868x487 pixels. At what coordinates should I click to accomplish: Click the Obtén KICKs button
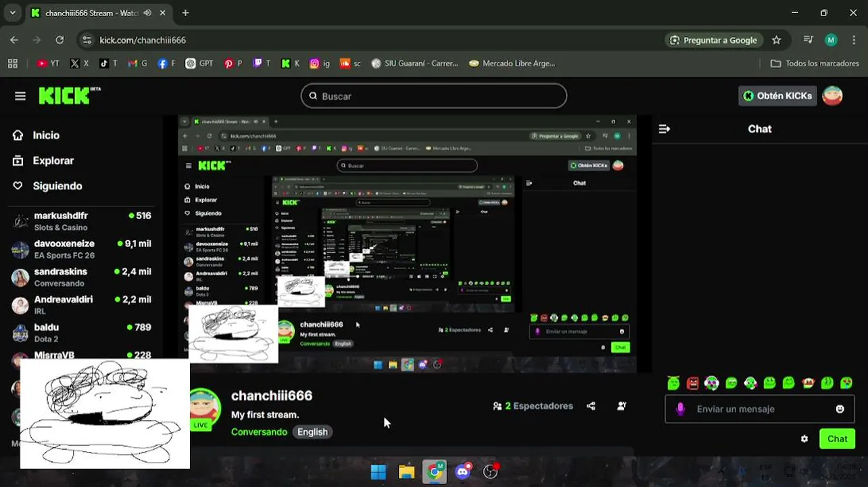point(777,96)
